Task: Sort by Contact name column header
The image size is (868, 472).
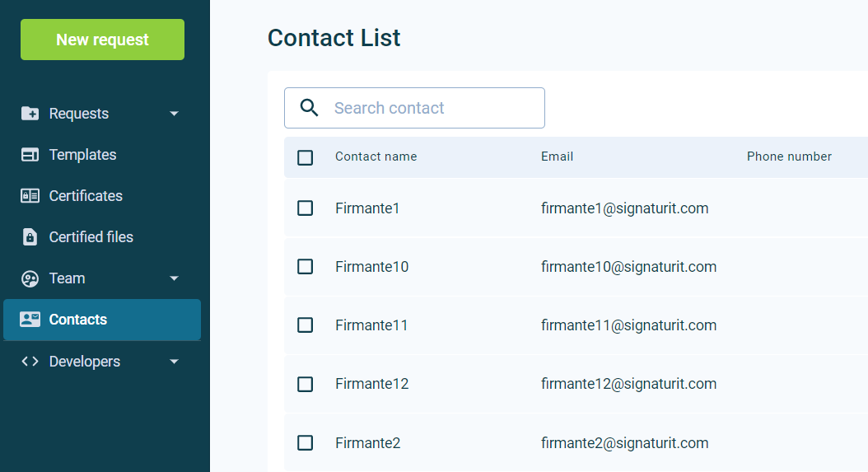Action: click(376, 157)
